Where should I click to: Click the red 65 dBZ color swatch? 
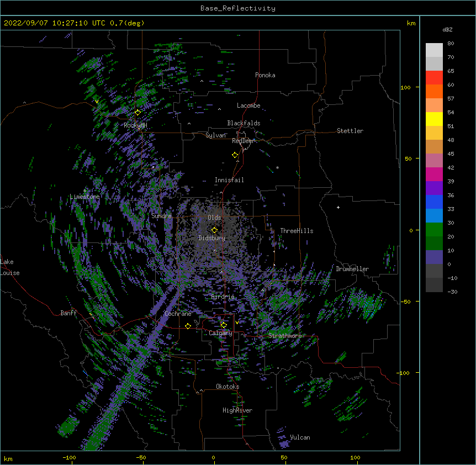(x=434, y=78)
